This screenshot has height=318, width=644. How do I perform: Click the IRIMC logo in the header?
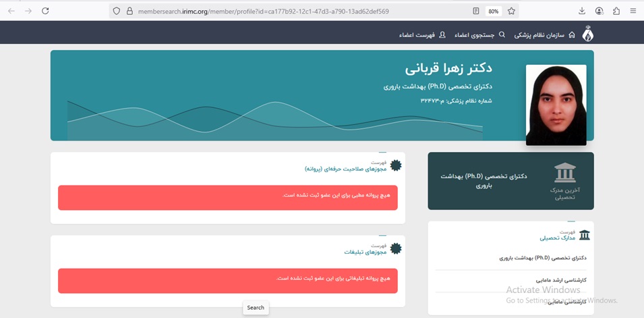[x=588, y=34]
